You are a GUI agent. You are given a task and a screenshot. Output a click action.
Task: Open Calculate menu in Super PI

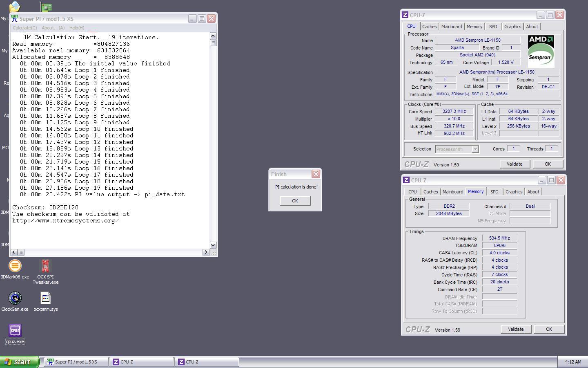point(24,28)
